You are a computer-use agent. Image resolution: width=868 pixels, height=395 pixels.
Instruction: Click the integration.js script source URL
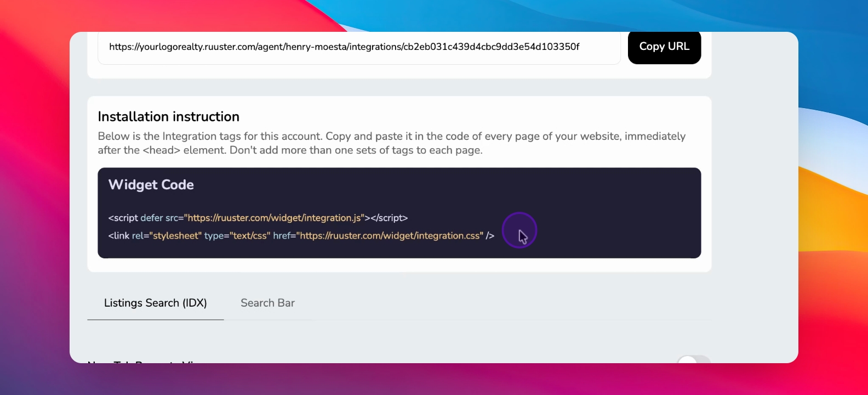(x=274, y=218)
